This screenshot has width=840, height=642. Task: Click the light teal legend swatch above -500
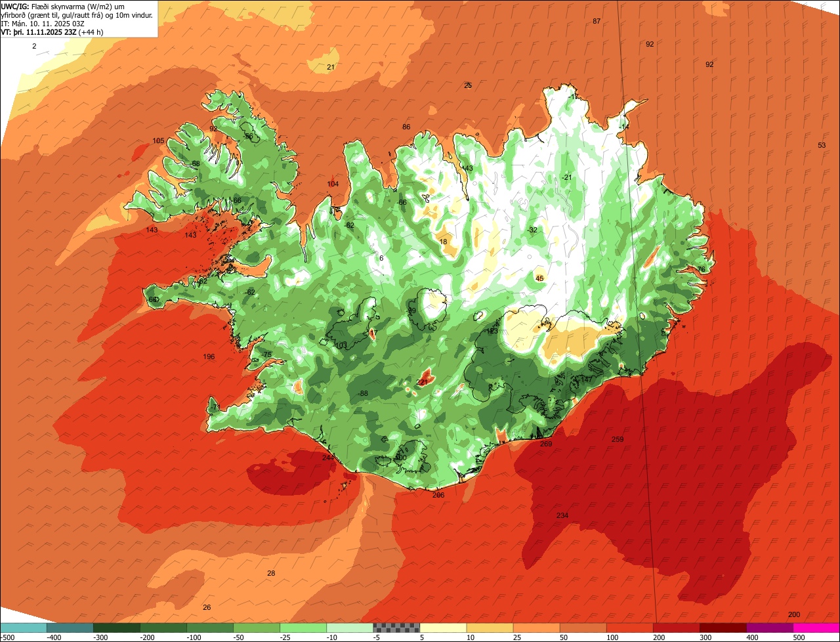23,628
